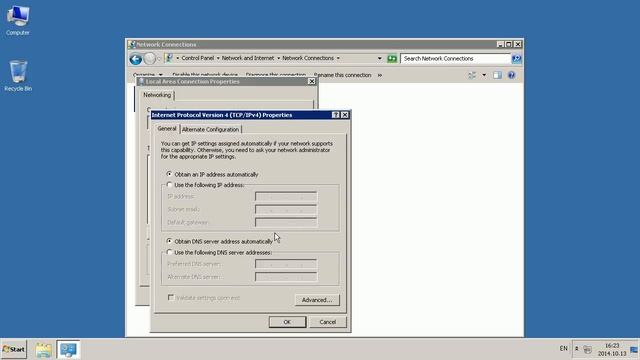This screenshot has width=640, height=360.
Task: Select Obtain an IP address automatically
Action: [x=212, y=174]
